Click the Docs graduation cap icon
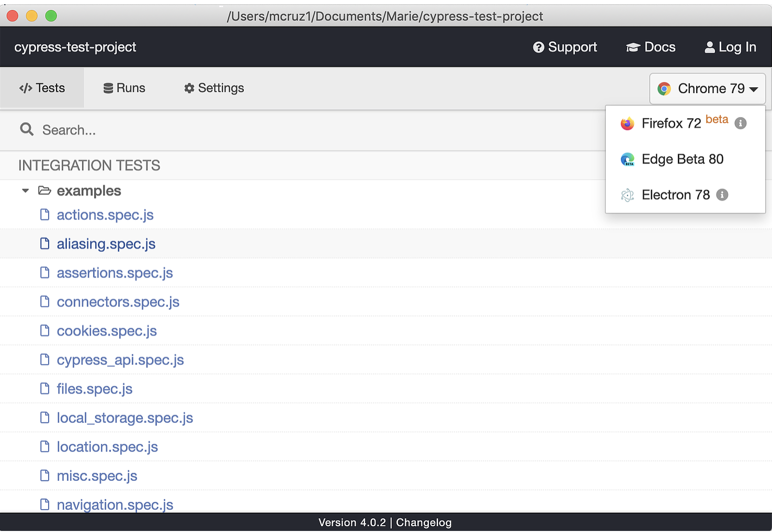 (633, 48)
